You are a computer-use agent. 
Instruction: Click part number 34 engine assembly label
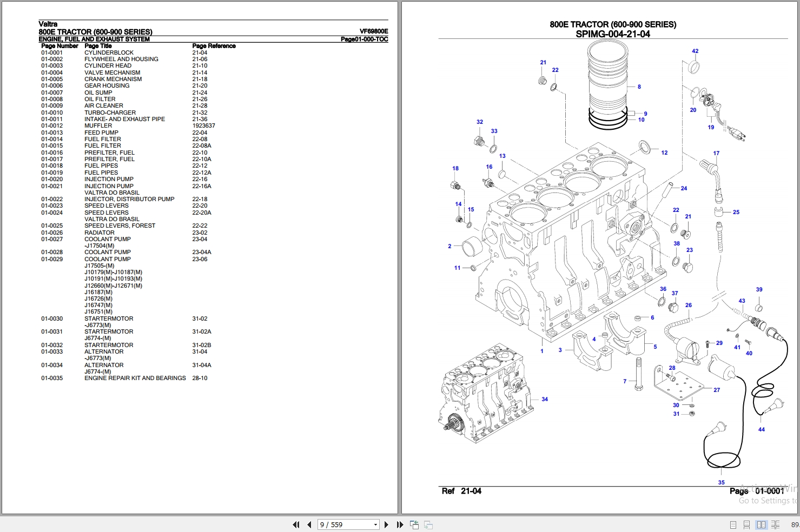(x=545, y=400)
